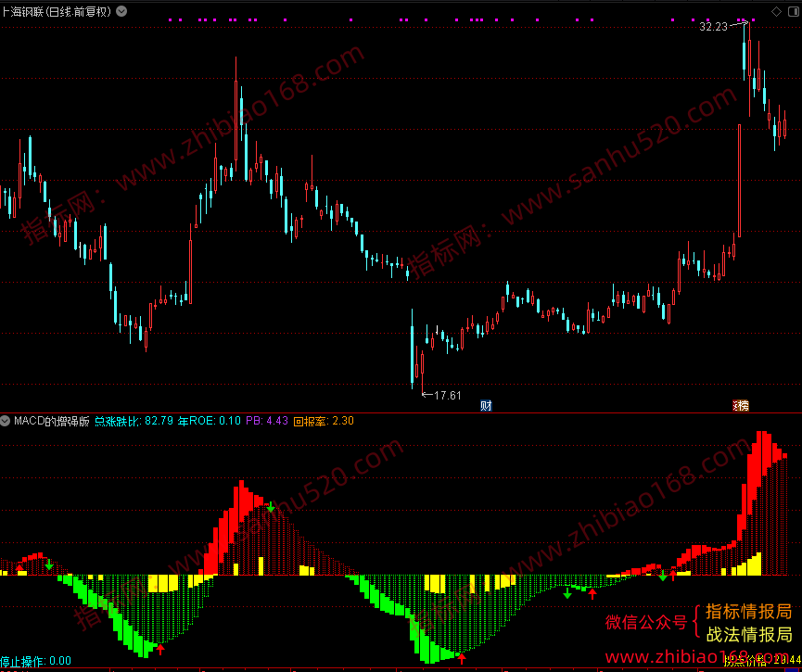Click the MACD的增强版 indicator name
The width and height of the screenshot is (802, 672).
(x=52, y=421)
